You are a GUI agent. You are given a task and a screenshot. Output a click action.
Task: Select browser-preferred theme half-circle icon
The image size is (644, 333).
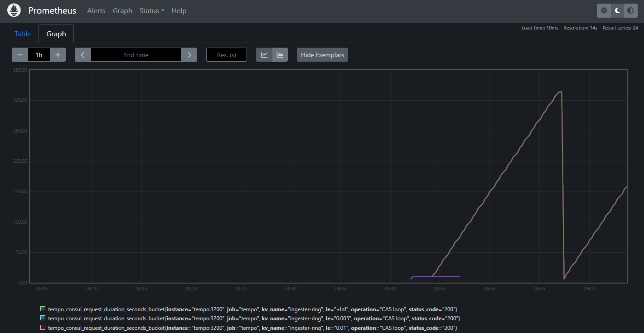click(630, 10)
